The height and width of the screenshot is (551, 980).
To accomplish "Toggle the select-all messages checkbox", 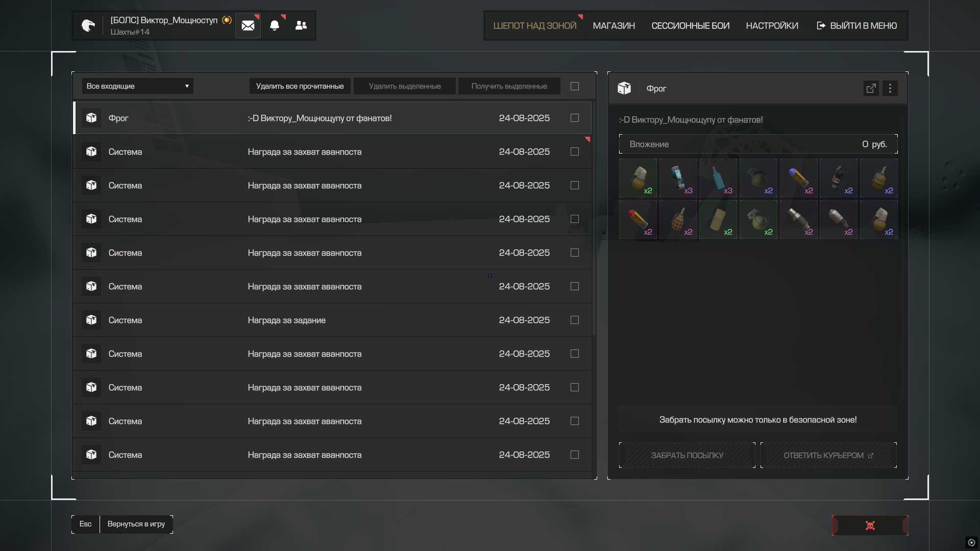I will click(x=575, y=86).
